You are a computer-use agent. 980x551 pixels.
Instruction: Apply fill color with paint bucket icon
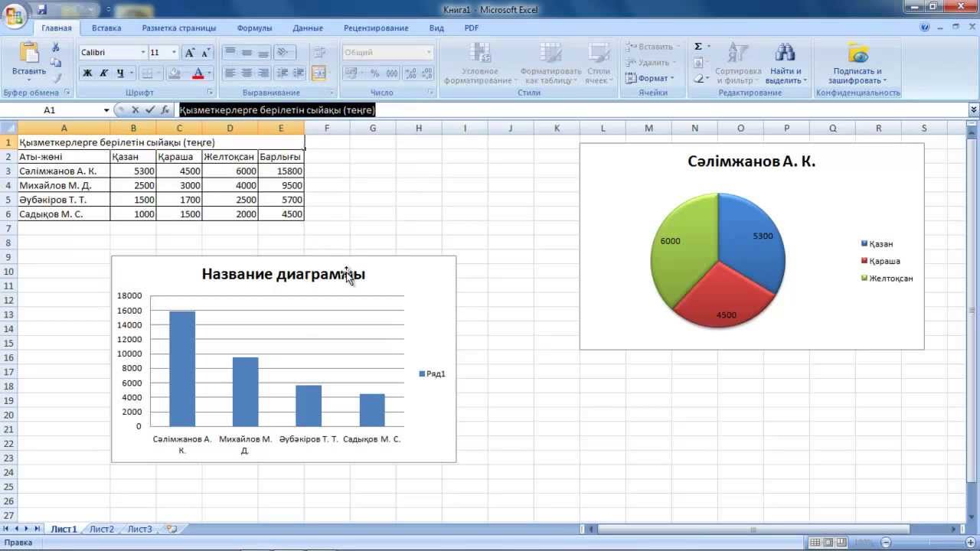coord(175,73)
